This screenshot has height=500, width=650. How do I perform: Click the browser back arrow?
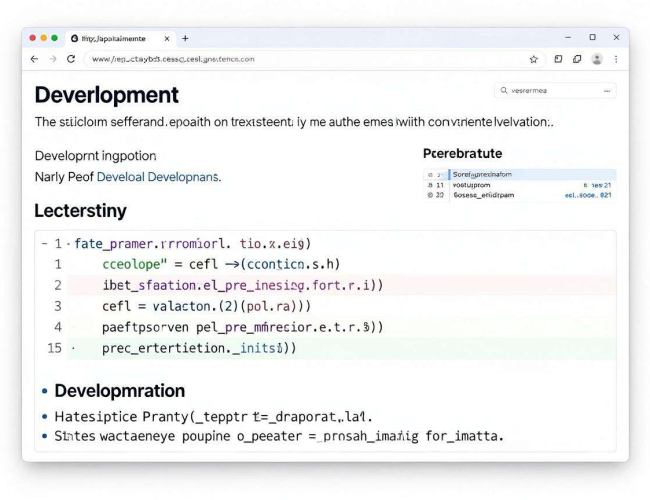click(x=34, y=59)
